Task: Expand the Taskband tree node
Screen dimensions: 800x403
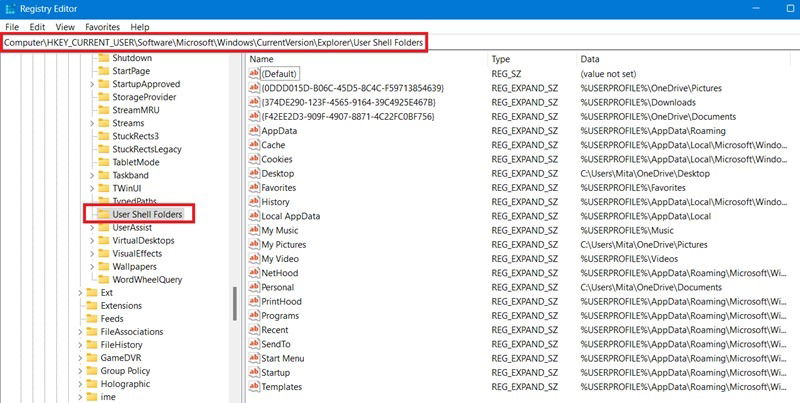Action: pyautogui.click(x=92, y=175)
